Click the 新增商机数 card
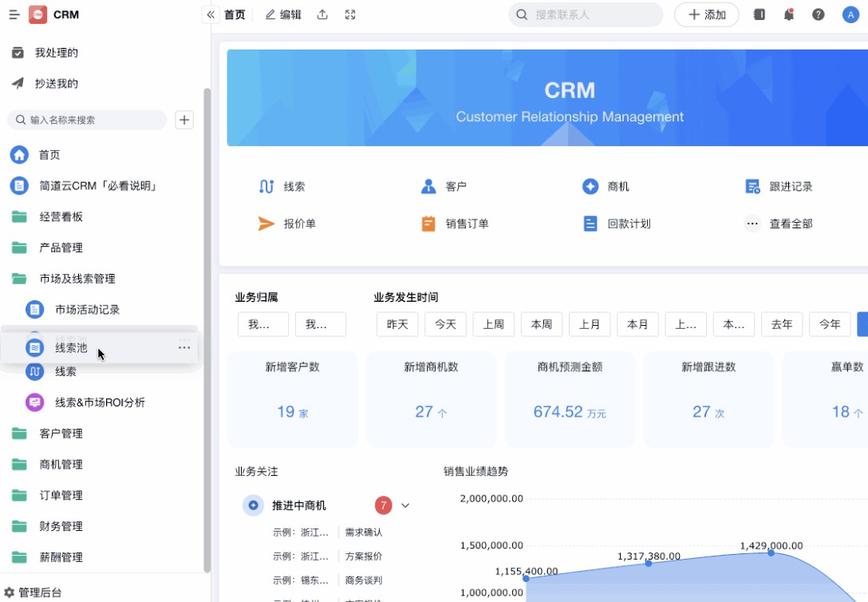 coord(431,399)
